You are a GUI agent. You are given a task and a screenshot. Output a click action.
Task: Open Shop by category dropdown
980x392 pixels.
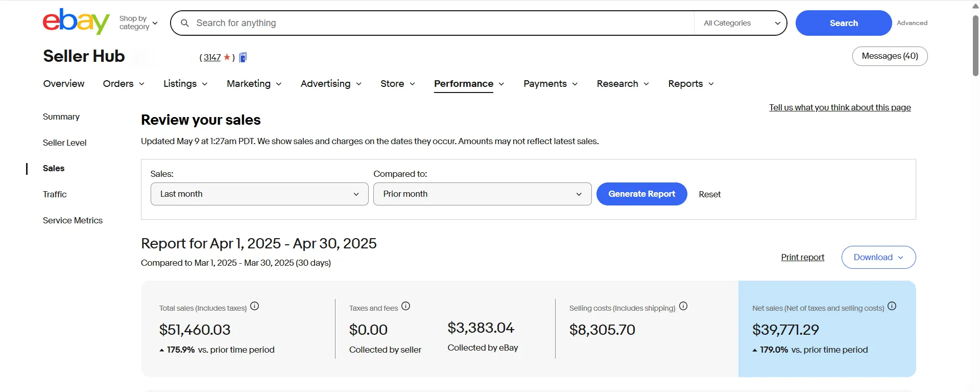138,23
